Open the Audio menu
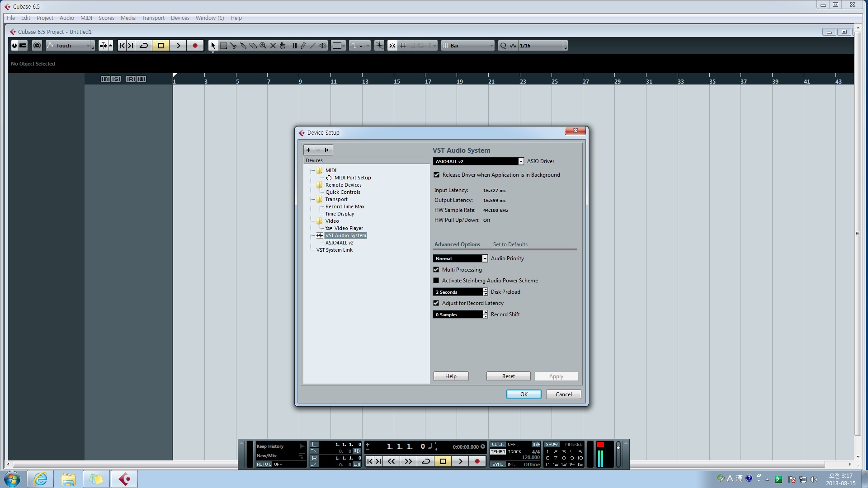The image size is (868, 488). pos(66,18)
